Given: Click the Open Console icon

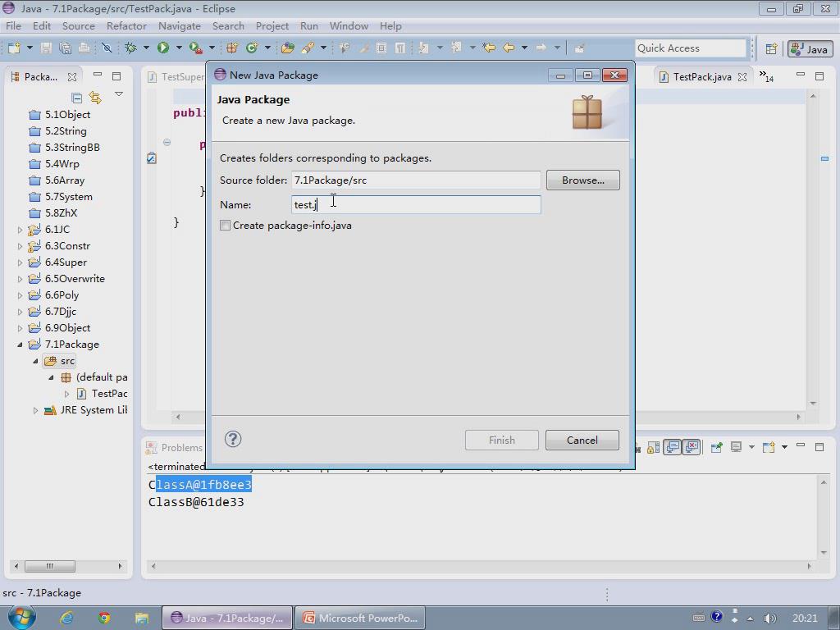Looking at the screenshot, I should [769, 447].
